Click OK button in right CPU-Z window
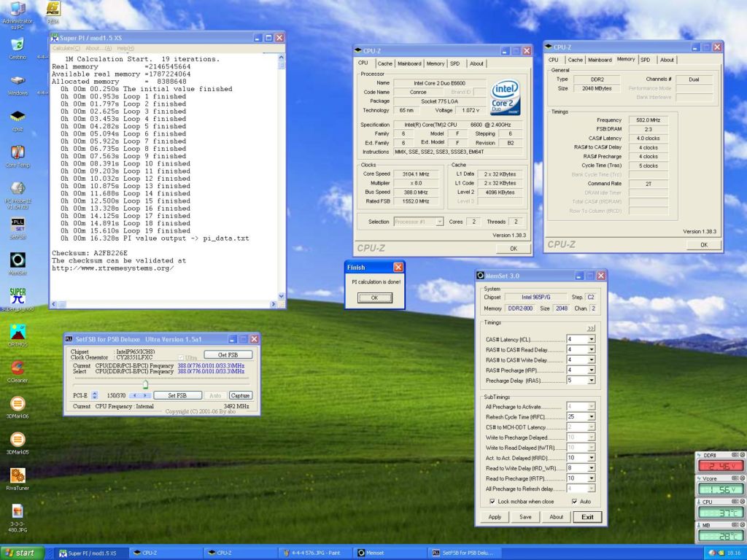747x560 pixels. 704,245
